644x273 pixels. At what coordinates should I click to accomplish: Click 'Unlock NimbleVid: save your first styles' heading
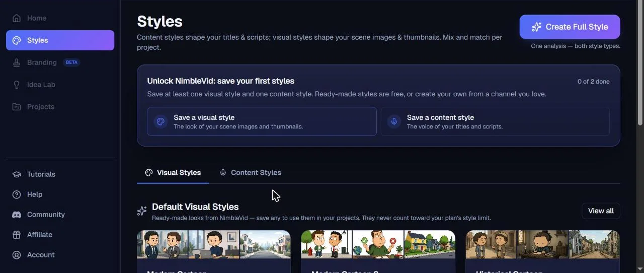221,81
